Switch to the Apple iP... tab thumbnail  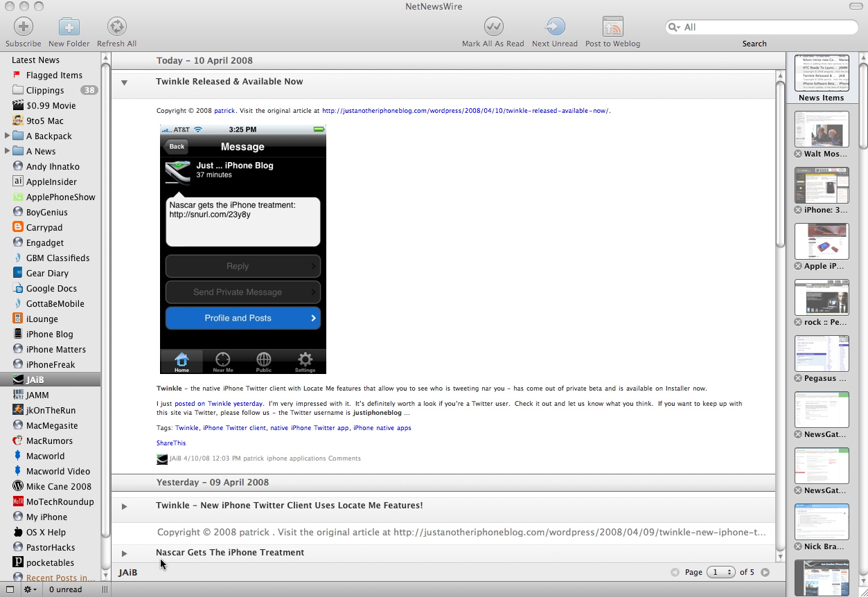click(x=822, y=241)
